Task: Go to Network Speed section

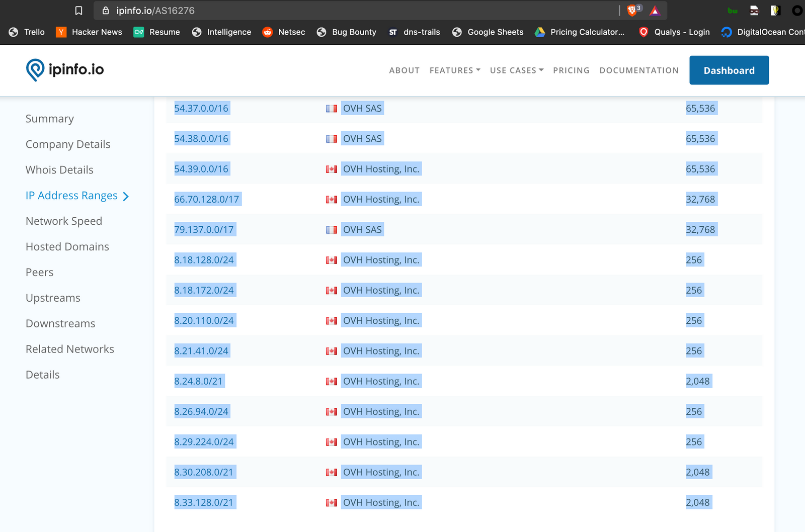Action: tap(64, 221)
